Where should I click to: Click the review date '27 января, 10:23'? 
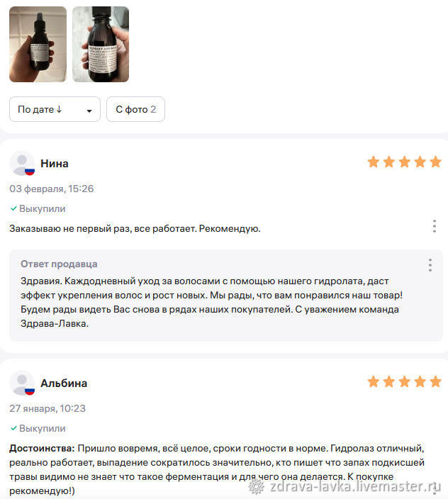click(x=47, y=408)
